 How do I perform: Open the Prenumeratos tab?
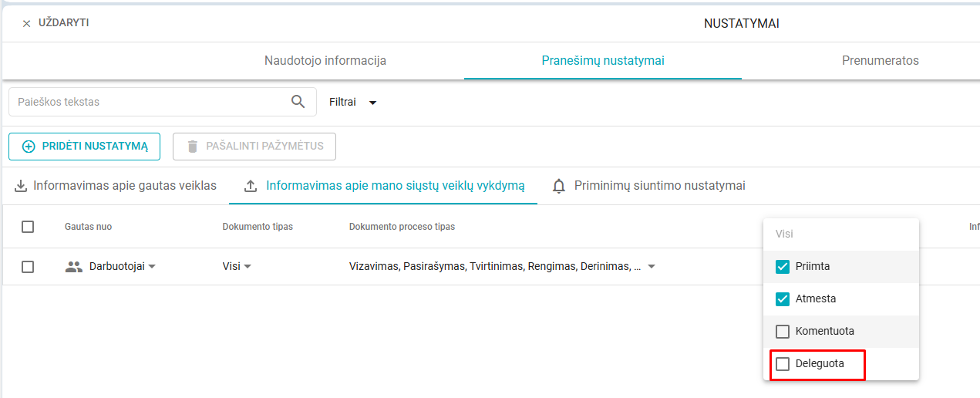point(881,61)
